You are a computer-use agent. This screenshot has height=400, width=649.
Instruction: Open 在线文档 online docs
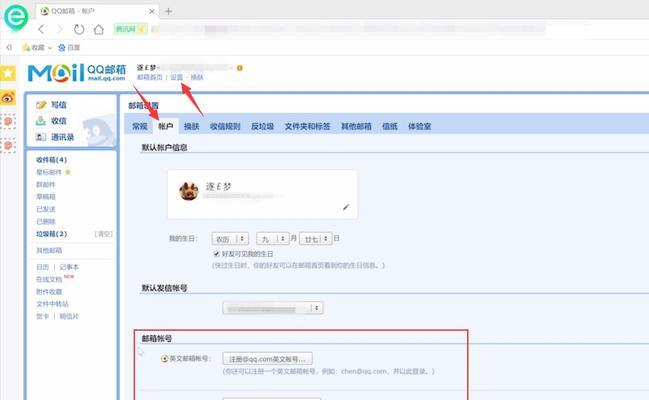pyautogui.click(x=49, y=280)
